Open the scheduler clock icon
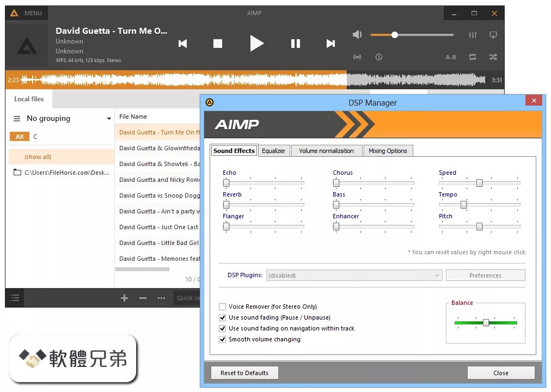 coord(379,57)
